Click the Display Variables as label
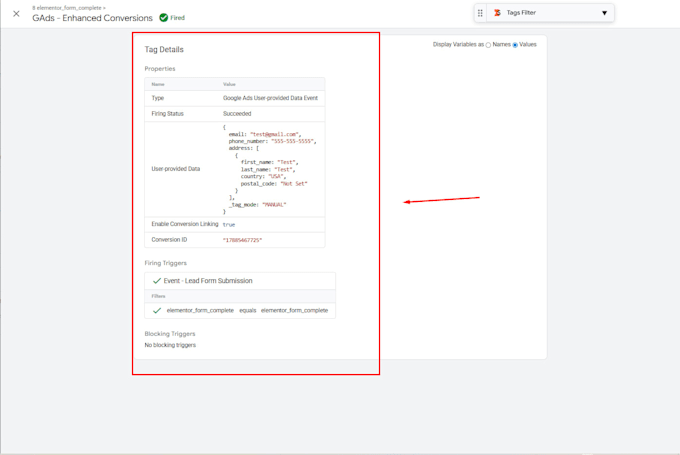Viewport: 680px width, 455px height. (x=458, y=45)
